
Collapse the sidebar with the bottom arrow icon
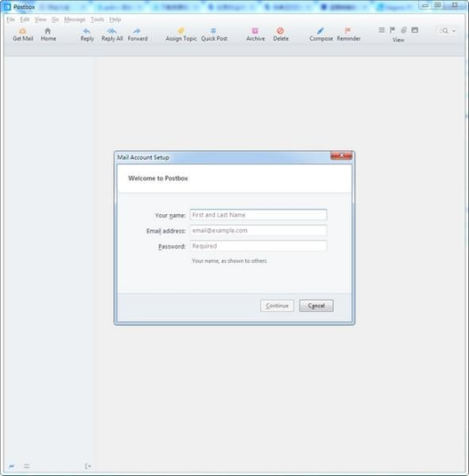(x=88, y=466)
